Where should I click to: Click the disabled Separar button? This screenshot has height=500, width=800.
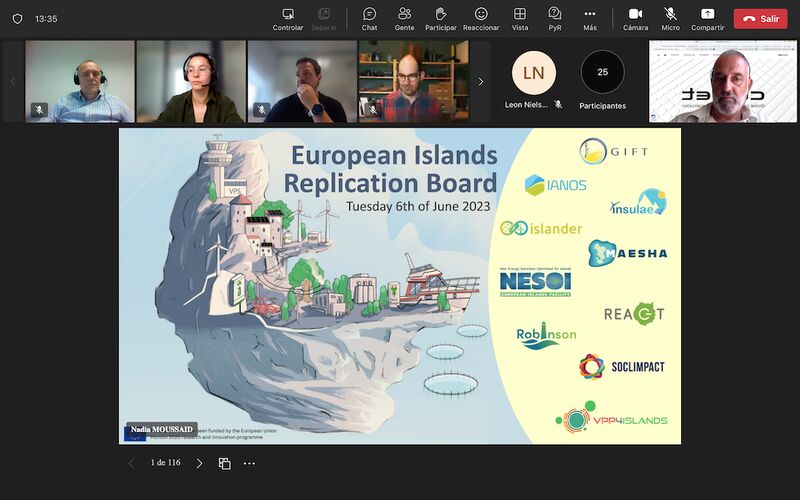(323, 19)
